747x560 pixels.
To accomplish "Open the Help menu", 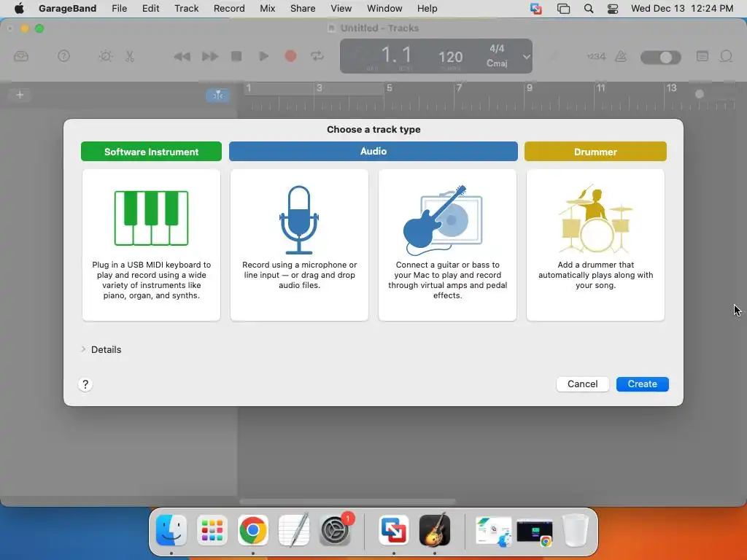I will 427,9.
